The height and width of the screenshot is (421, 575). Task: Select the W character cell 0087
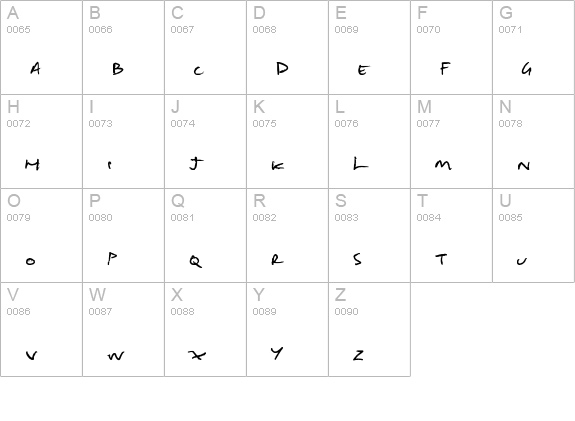pos(124,329)
